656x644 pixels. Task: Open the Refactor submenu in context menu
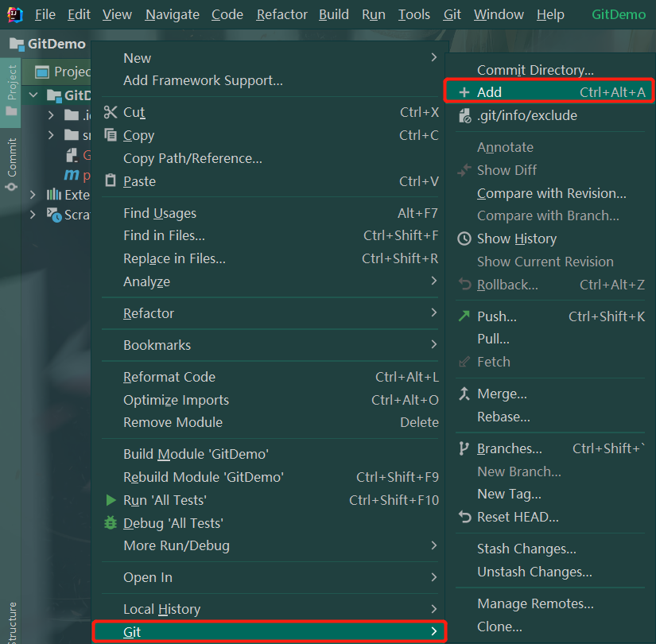click(x=270, y=313)
